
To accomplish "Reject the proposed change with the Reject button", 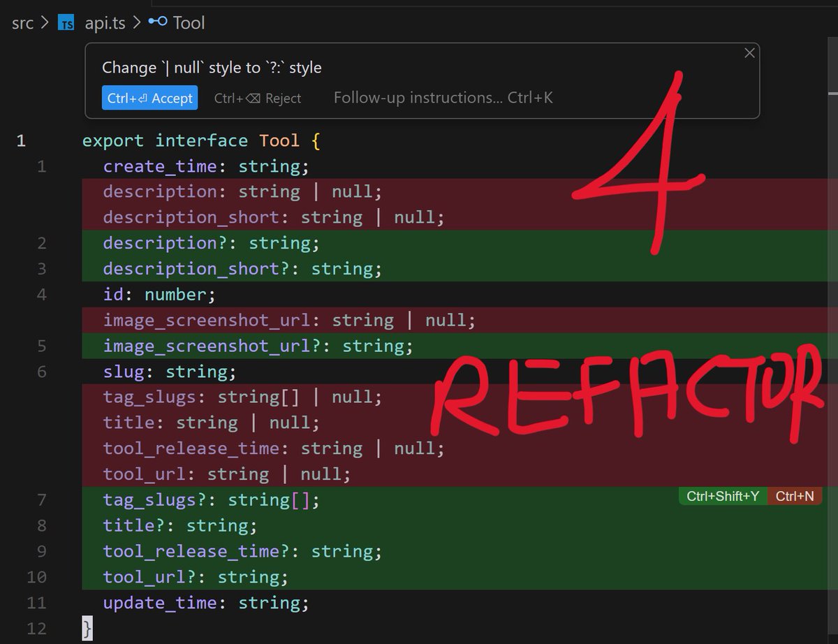I will pos(258,98).
